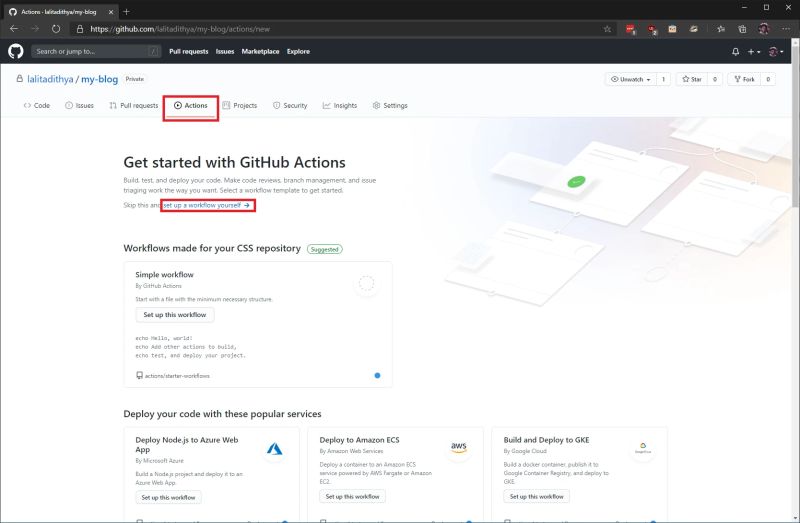Focus the Search or jump to field

(x=96, y=51)
